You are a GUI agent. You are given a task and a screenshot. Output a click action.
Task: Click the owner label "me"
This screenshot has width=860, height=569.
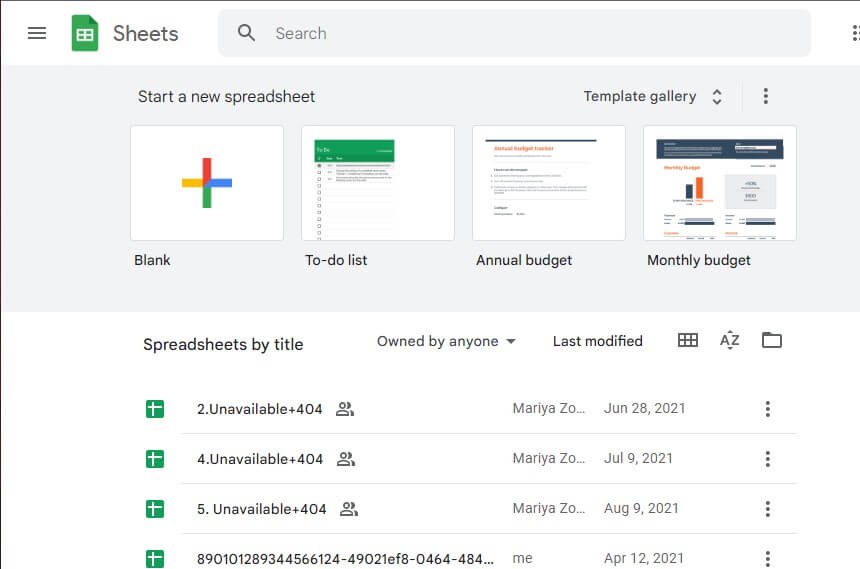(522, 558)
